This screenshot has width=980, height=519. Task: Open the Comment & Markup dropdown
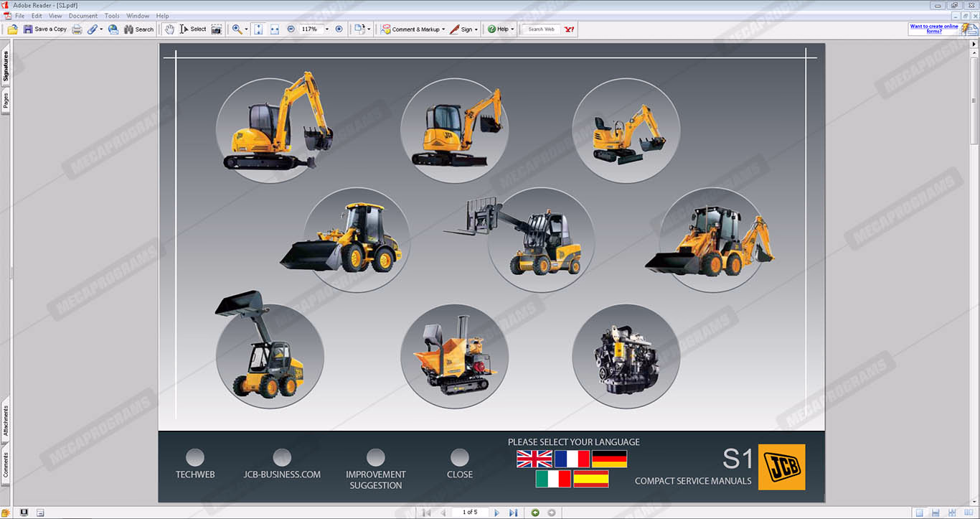click(x=413, y=29)
